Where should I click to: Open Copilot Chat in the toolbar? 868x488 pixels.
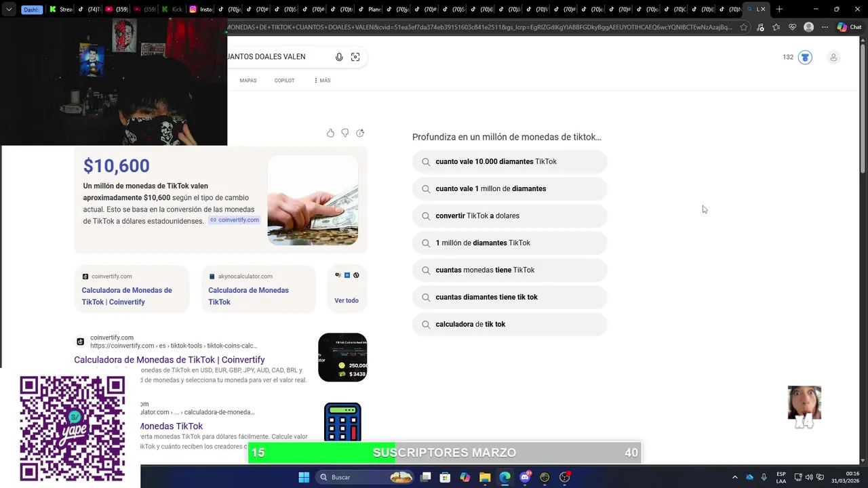point(849,27)
